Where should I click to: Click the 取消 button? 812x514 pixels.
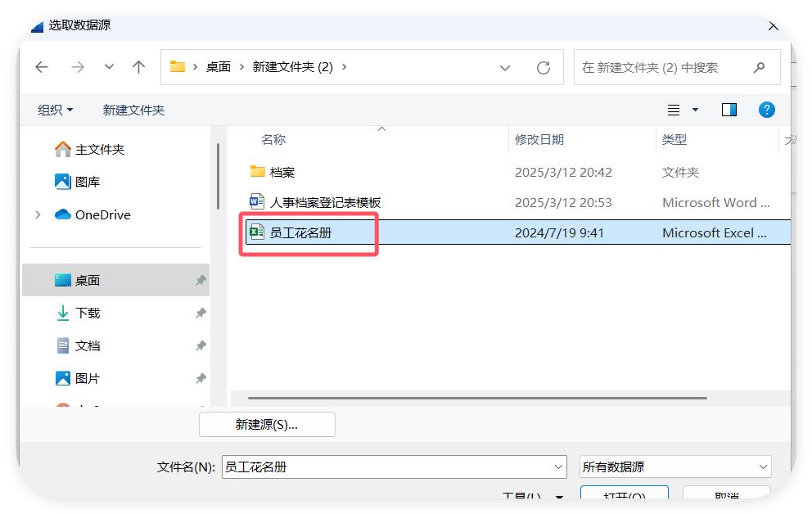point(727,494)
